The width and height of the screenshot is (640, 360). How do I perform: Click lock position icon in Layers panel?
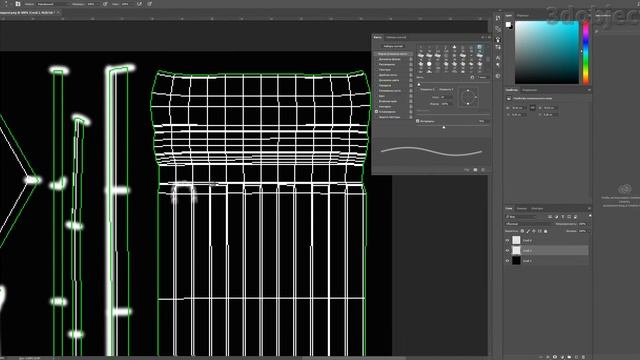point(534,231)
